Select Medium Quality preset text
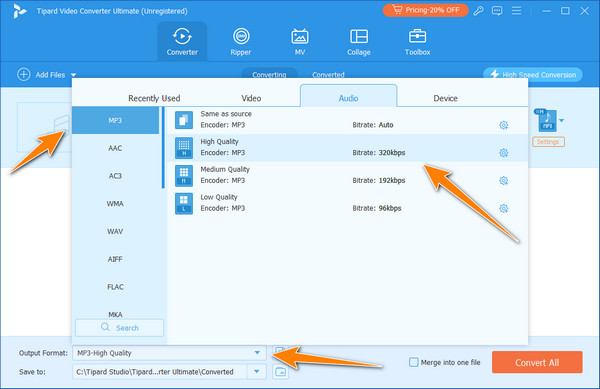 coord(225,169)
